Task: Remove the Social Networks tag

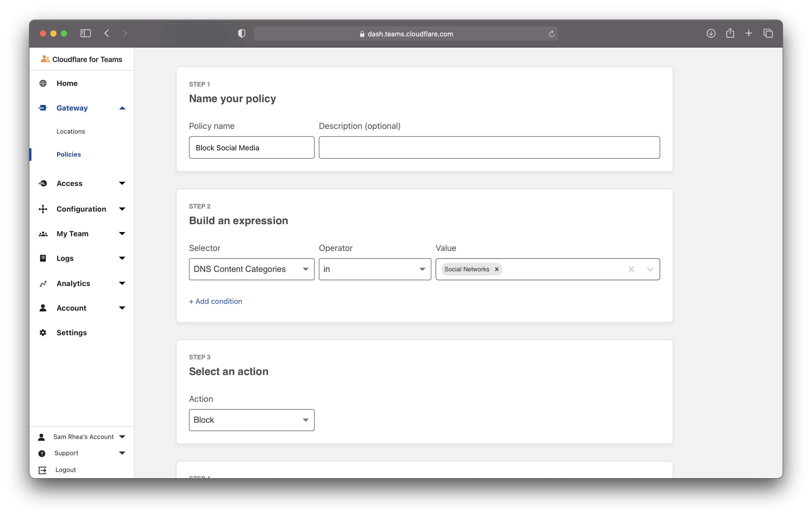Action: tap(496, 269)
